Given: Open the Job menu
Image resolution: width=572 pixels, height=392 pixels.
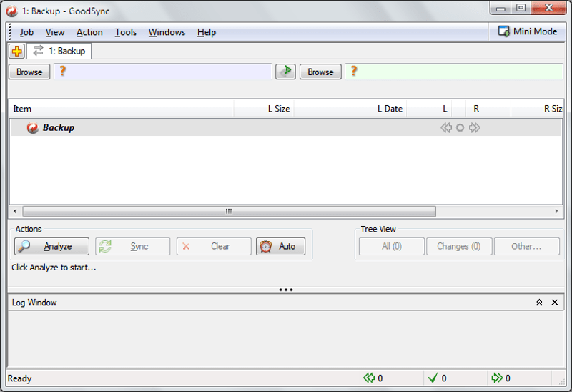Looking at the screenshot, I should pos(26,32).
